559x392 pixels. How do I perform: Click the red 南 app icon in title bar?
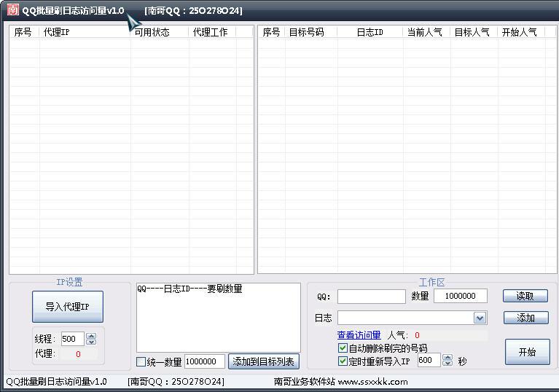[13, 9]
